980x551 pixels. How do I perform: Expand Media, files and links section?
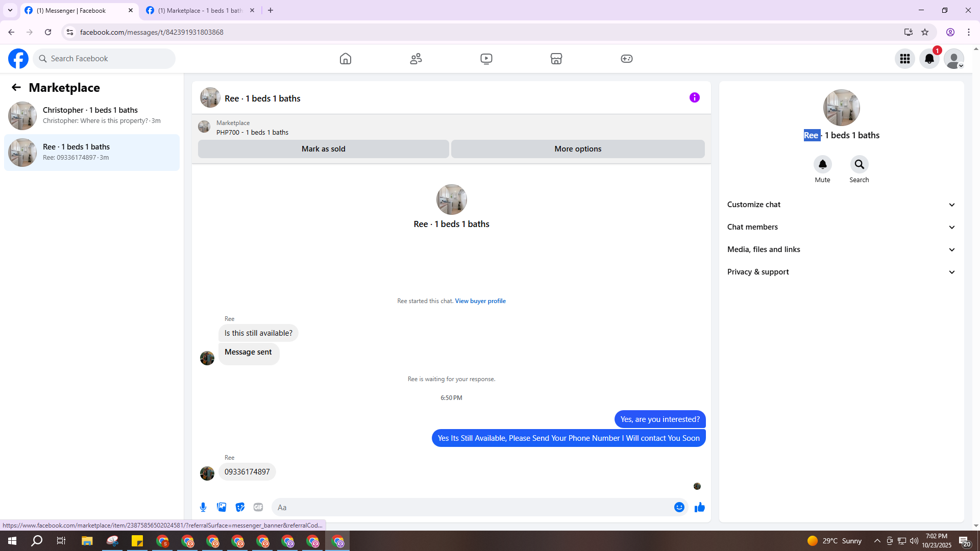841,249
